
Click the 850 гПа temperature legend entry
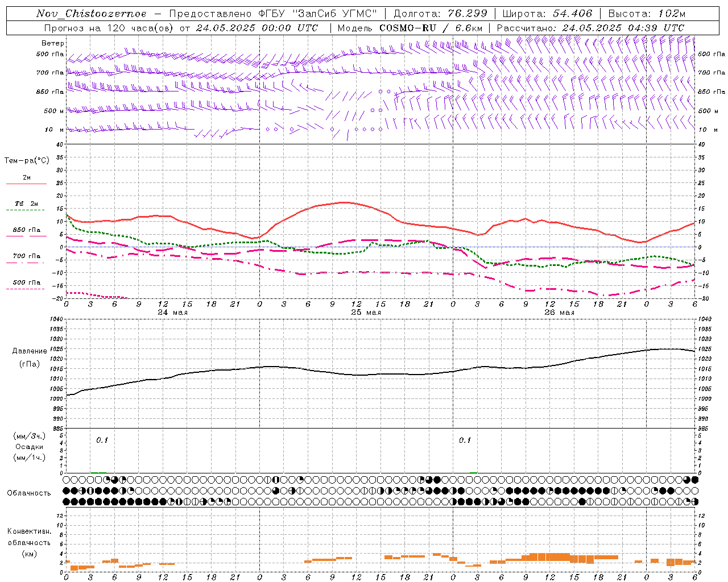pos(27,230)
